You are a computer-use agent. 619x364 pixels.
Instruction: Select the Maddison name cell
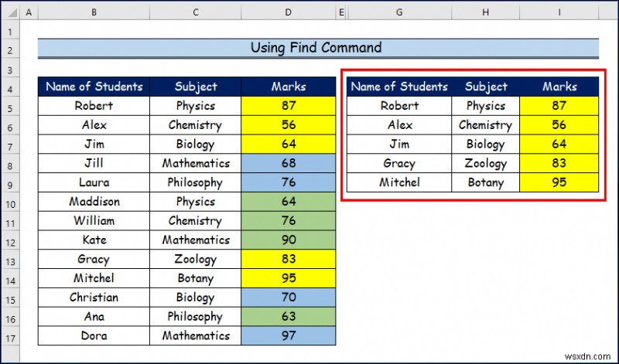pyautogui.click(x=94, y=202)
